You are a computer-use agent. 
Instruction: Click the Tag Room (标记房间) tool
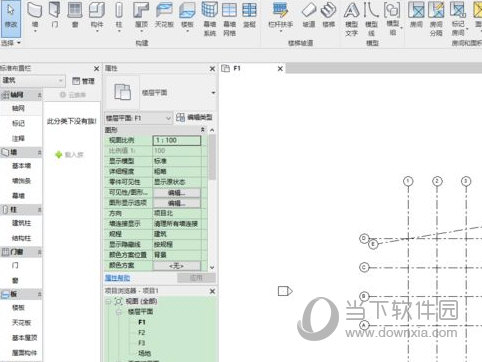(x=458, y=19)
